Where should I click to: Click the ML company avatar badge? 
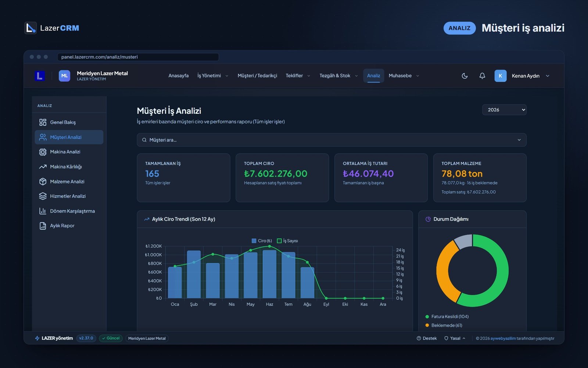(x=64, y=76)
